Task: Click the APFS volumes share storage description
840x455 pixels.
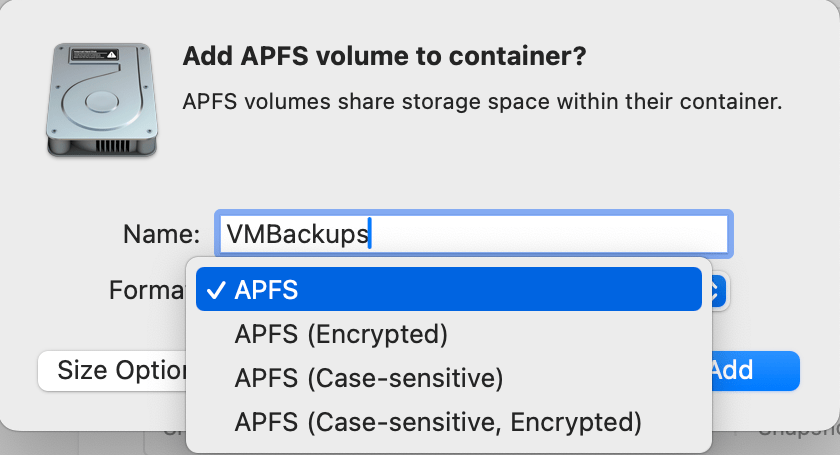Action: [482, 102]
